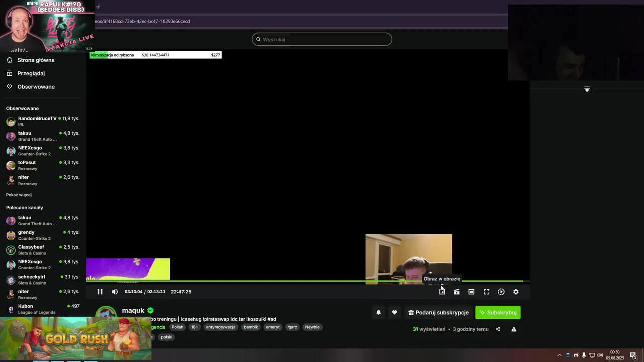Open NEEXcsgo in Obserwowane list
Viewport: 644px width, 362px height.
[x=43, y=151]
